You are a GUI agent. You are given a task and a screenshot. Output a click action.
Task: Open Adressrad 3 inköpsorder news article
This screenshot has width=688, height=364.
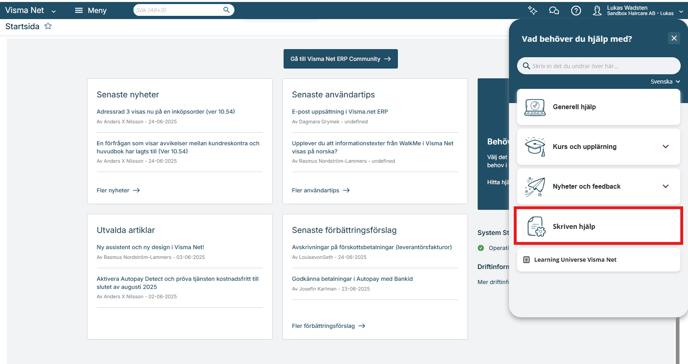pyautogui.click(x=166, y=112)
